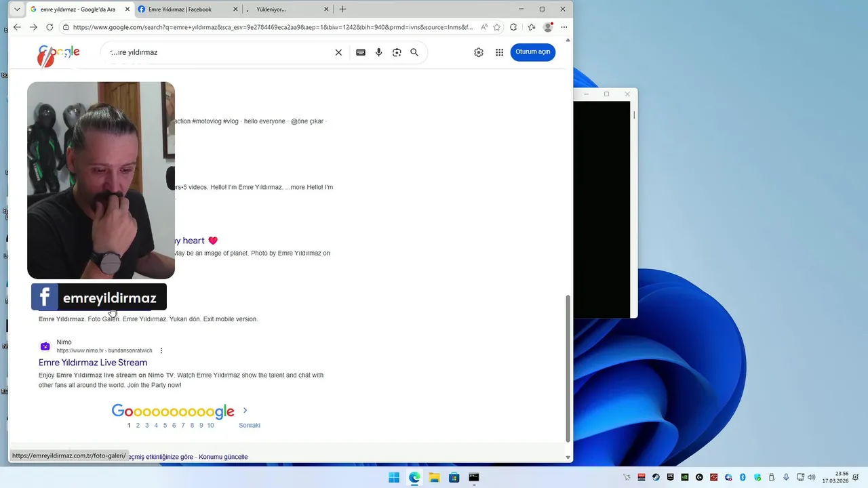Open Windows Security tray icon

pyautogui.click(x=757, y=477)
